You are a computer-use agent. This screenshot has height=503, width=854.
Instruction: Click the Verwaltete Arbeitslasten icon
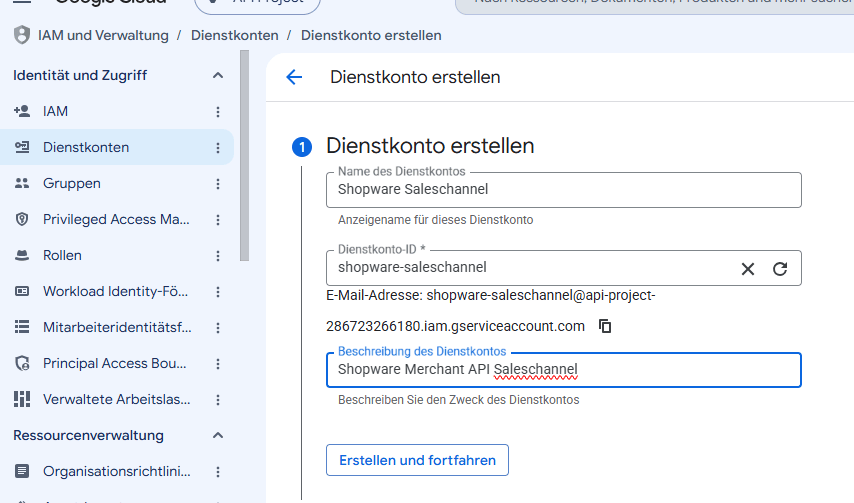pyautogui.click(x=22, y=399)
